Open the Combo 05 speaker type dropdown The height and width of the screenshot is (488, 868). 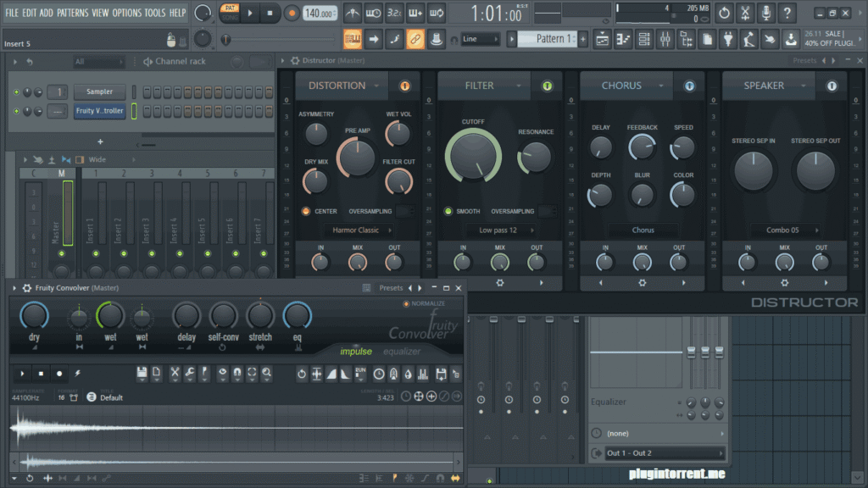[x=787, y=230]
